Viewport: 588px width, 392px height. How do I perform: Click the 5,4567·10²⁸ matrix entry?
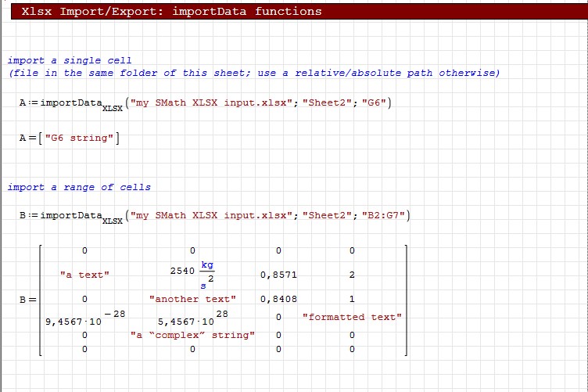(192, 319)
